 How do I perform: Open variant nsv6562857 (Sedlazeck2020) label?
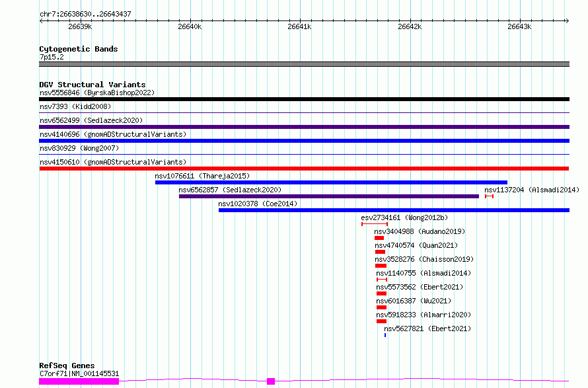coord(230,190)
